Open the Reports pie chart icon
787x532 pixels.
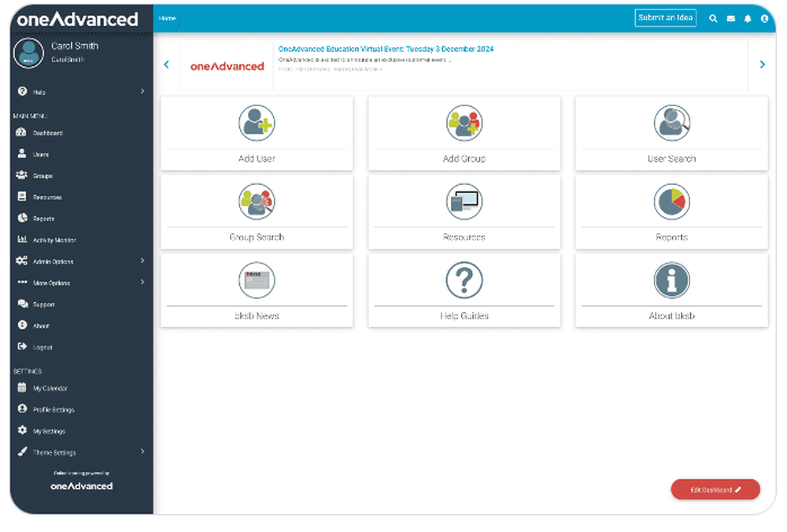point(671,201)
